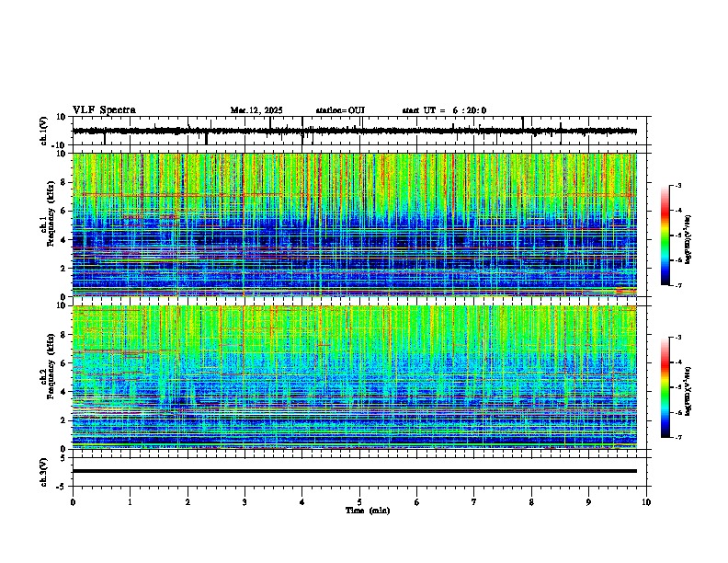Click the -3 label on ch.2 color scale
This screenshot has height=563, width=728.
click(x=677, y=338)
